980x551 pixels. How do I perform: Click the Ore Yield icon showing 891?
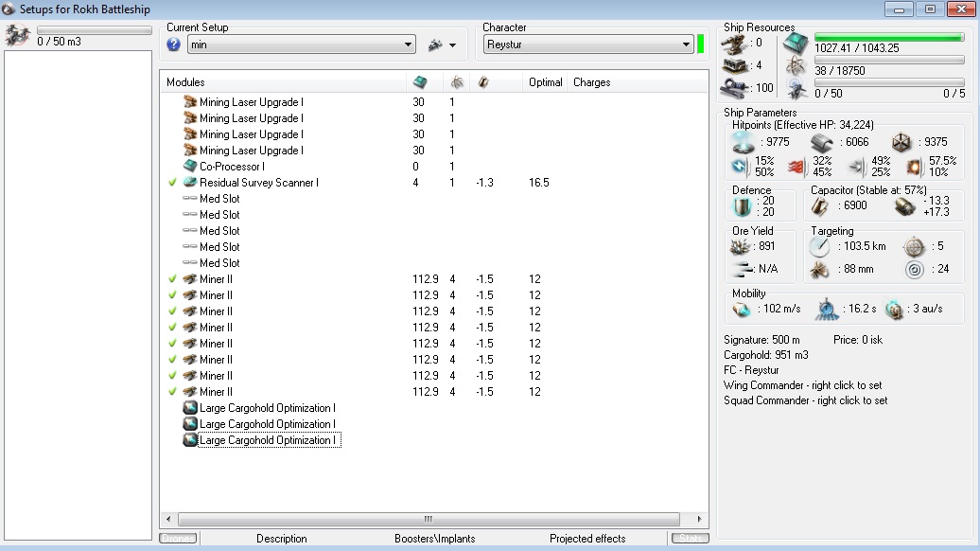pyautogui.click(x=741, y=246)
